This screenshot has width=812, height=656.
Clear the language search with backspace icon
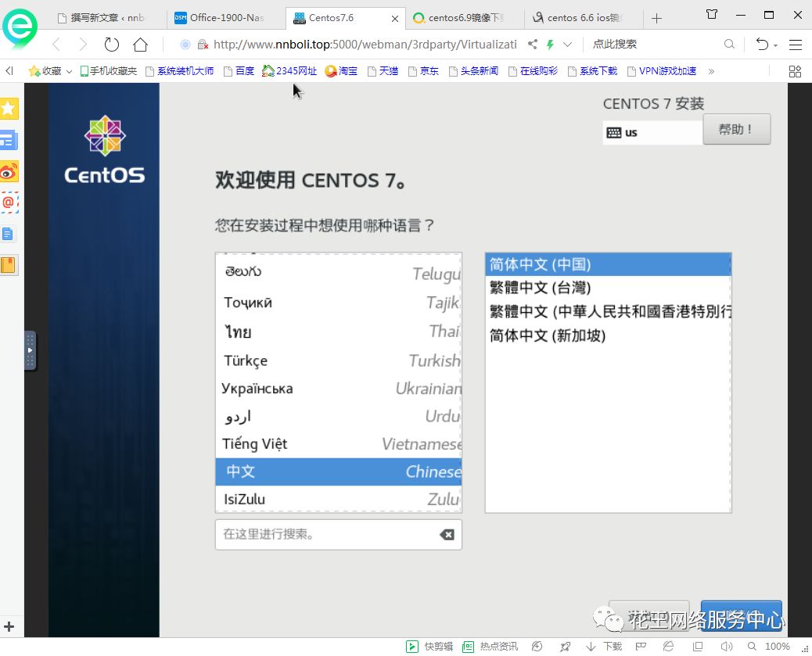447,535
